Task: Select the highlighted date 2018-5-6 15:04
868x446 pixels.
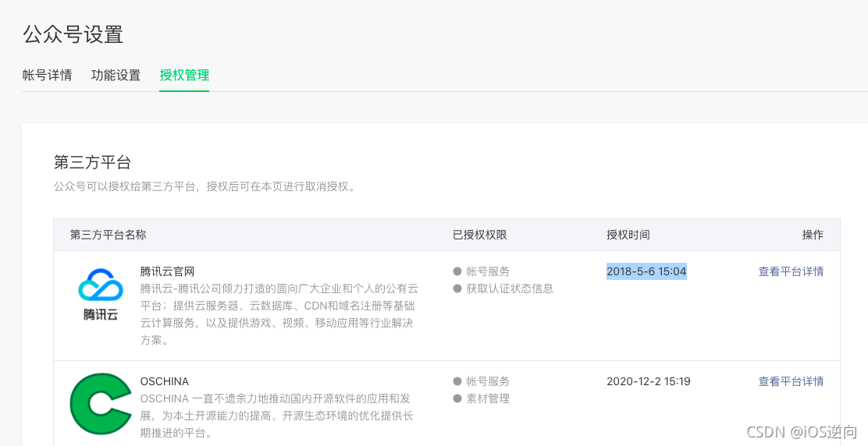Action: click(646, 271)
